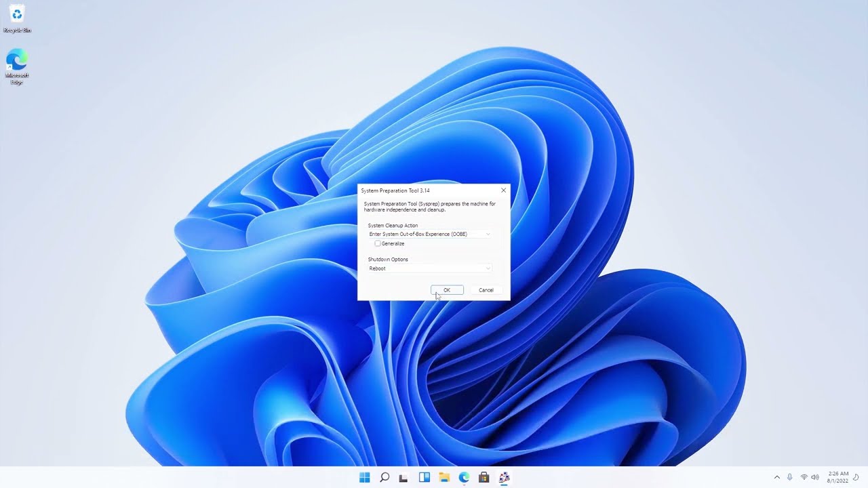The height and width of the screenshot is (488, 868).
Task: Open the System Cleanup Action dropdown
Action: click(429, 234)
